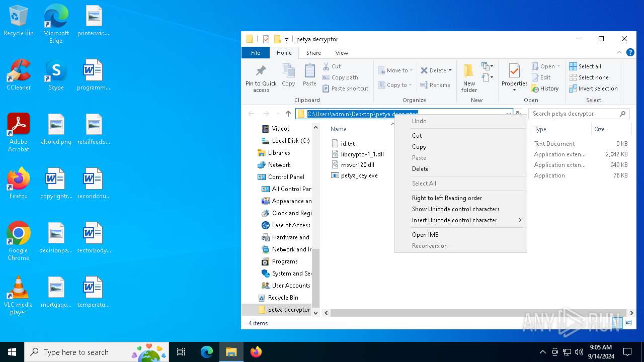Viewport: 644px width, 362px height.
Task: Show hidden system tray icons
Action: [542, 352]
